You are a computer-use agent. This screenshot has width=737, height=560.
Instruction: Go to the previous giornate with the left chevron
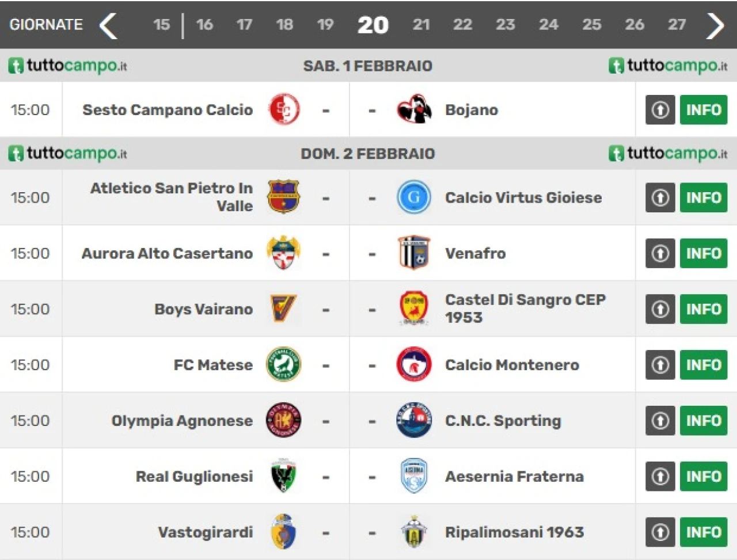pyautogui.click(x=108, y=25)
